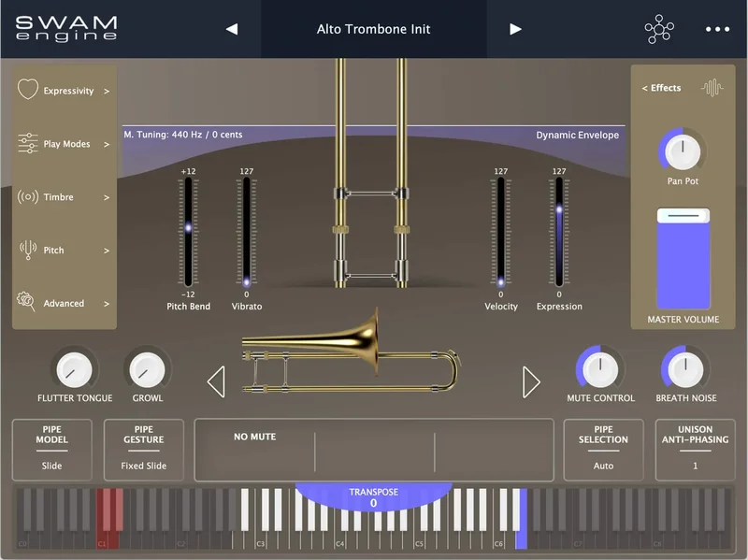The width and height of the screenshot is (748, 560).
Task: Select next instrument with right triangle
Action: (531, 381)
